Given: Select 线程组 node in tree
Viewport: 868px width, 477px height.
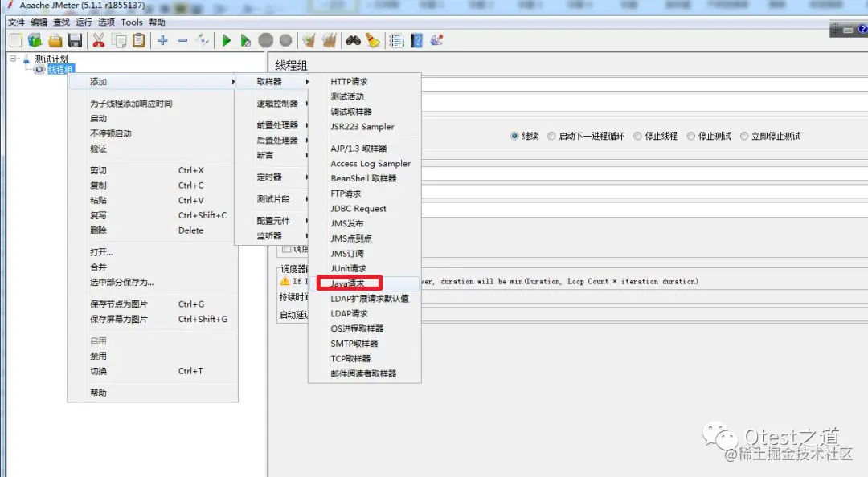Looking at the screenshot, I should pos(60,69).
